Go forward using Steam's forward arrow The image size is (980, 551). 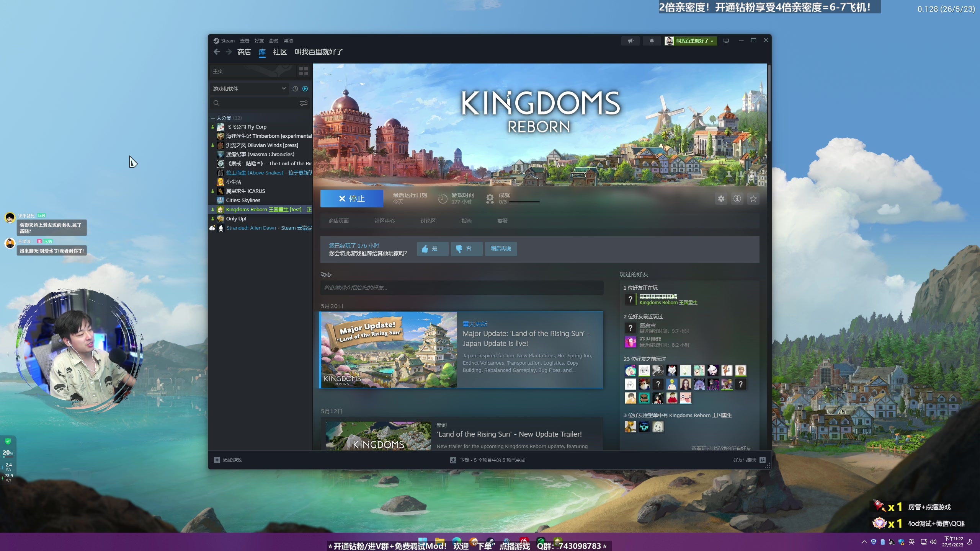click(x=229, y=52)
